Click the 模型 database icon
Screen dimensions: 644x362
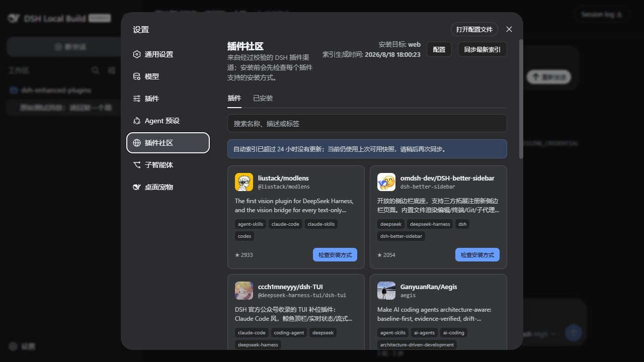coord(137,76)
